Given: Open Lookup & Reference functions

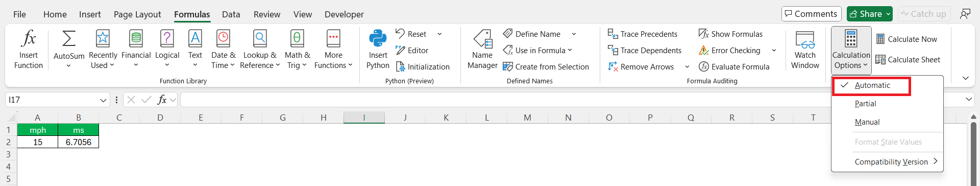Looking at the screenshot, I should click(x=260, y=50).
